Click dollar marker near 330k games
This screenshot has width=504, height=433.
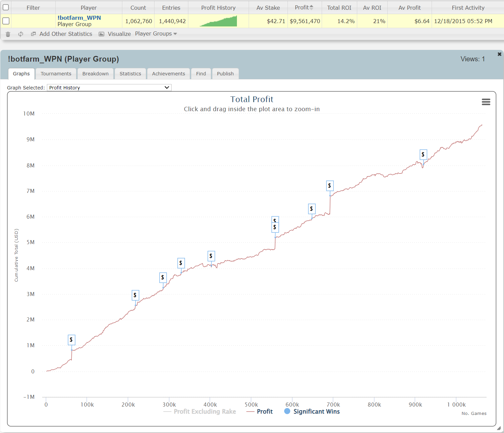pos(181,263)
